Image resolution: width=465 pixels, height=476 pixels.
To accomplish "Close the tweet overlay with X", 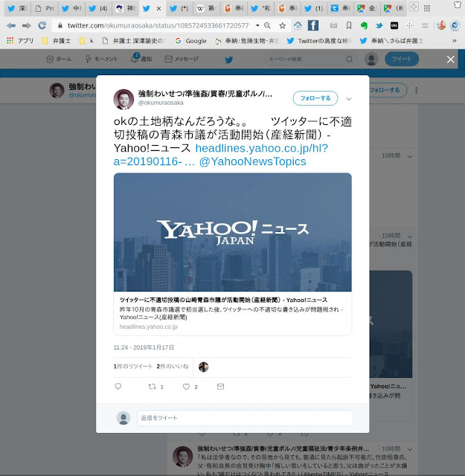I will point(451,59).
